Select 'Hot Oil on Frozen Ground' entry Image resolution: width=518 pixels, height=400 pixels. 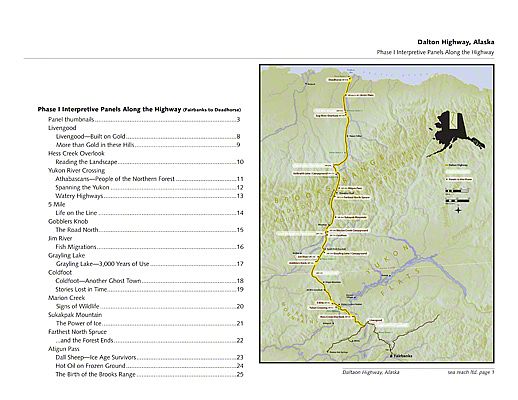(x=150, y=366)
